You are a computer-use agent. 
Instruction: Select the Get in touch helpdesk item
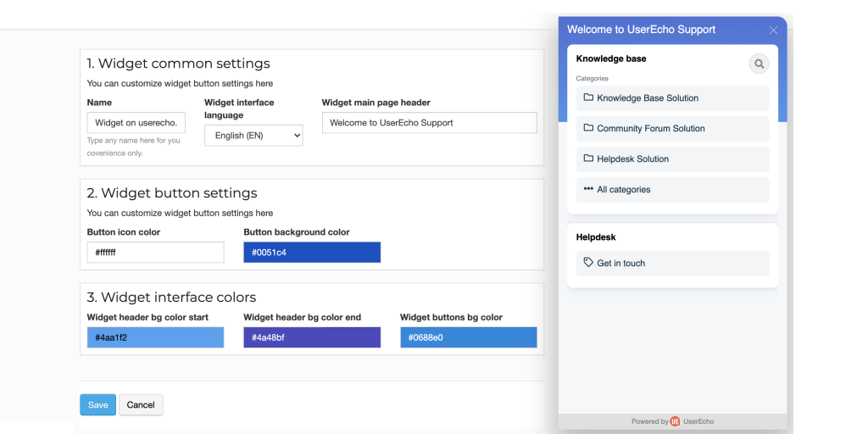click(672, 264)
